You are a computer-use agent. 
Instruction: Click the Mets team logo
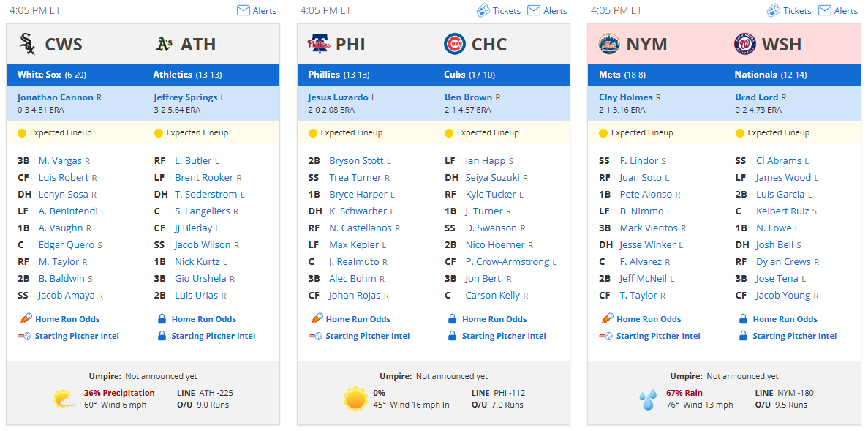coord(609,44)
